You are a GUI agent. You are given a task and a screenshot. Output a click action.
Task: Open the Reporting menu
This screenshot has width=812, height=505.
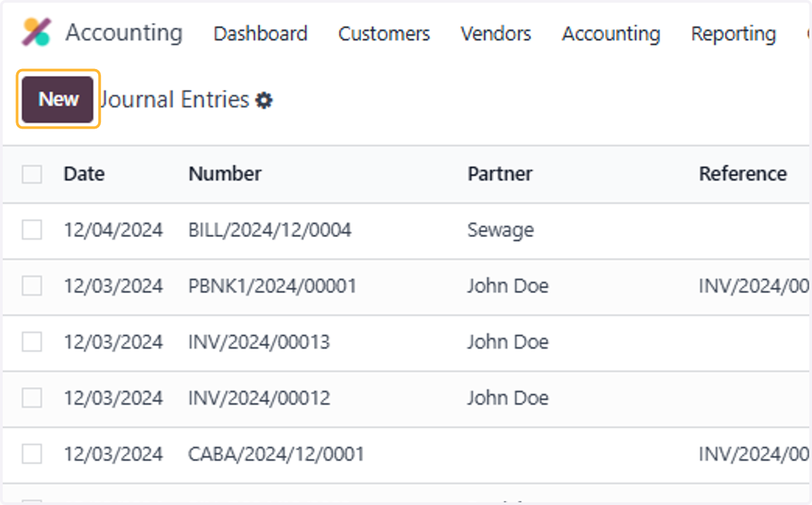tap(734, 34)
